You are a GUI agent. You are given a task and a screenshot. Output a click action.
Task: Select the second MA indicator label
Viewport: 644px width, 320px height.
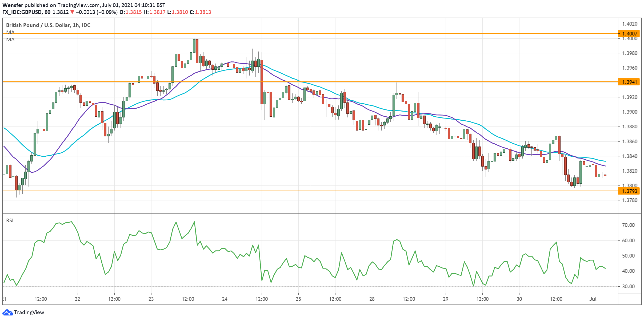(x=10, y=40)
